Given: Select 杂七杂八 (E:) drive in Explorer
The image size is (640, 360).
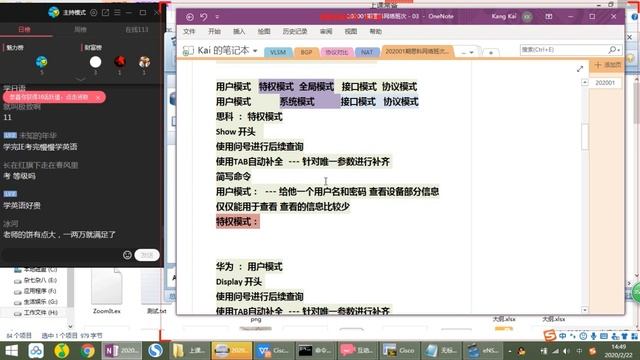Looking at the screenshot, I should click(36, 280).
